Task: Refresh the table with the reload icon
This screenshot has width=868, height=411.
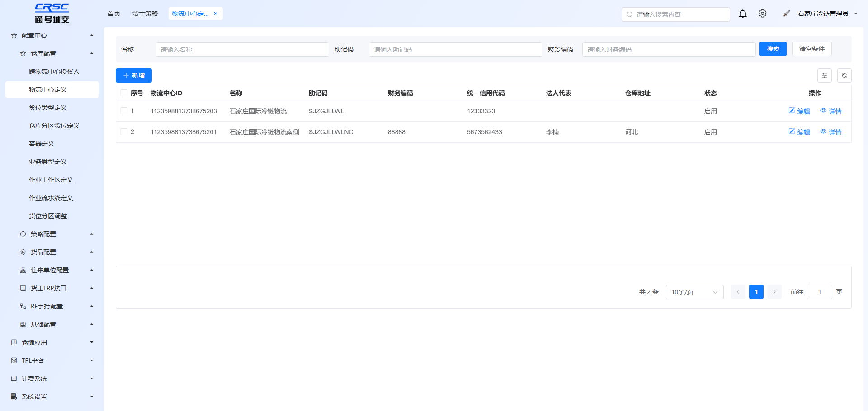Action: (x=844, y=75)
